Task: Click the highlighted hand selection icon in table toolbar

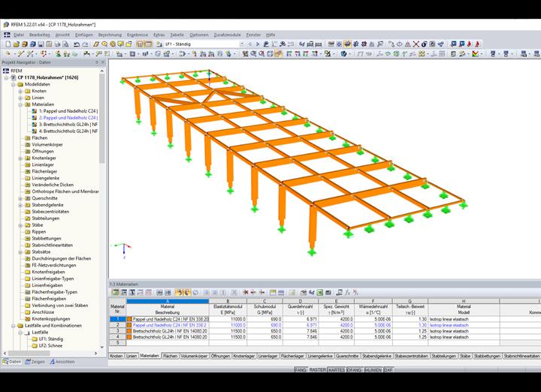Action: [179, 292]
